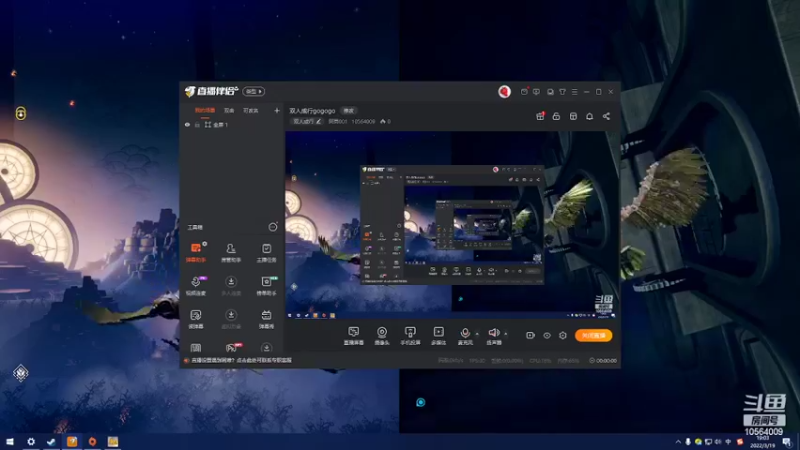Toggle preview eye icon in bottom bar
The width and height of the screenshot is (800, 450).
(x=546, y=335)
